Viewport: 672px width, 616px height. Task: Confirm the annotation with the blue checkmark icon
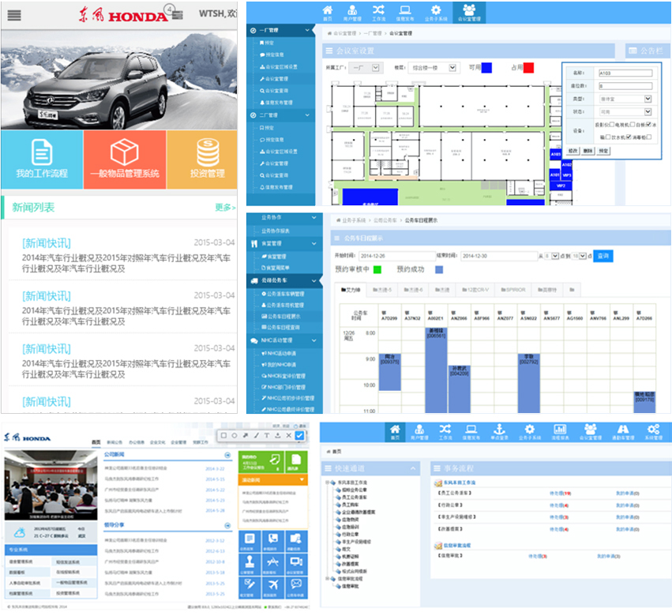[299, 435]
